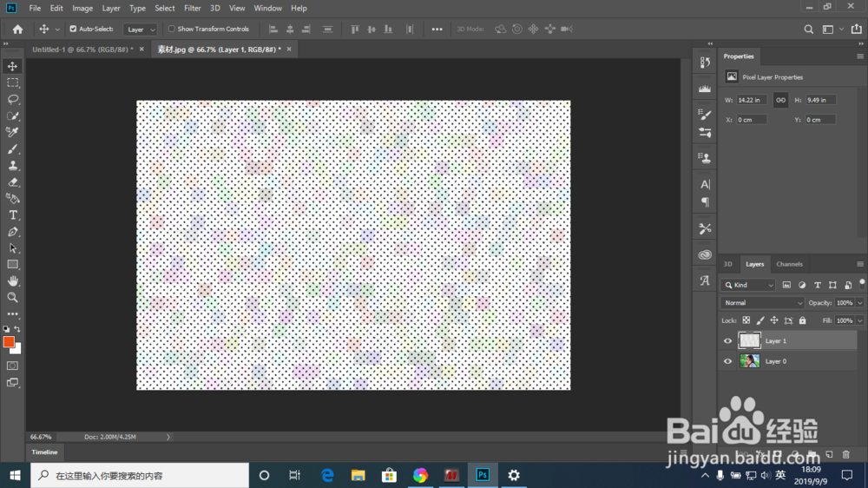Toggle lock image pixels
The image size is (868, 488).
coord(760,320)
